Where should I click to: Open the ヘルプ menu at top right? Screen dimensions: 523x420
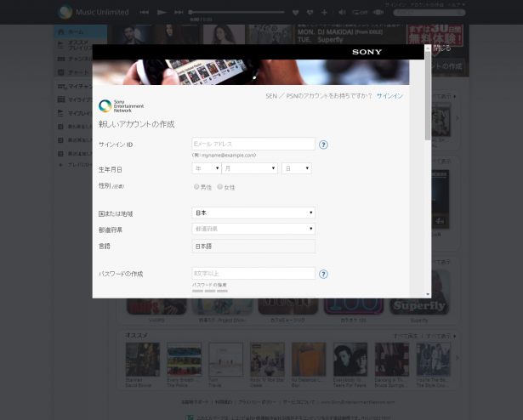point(458,4)
